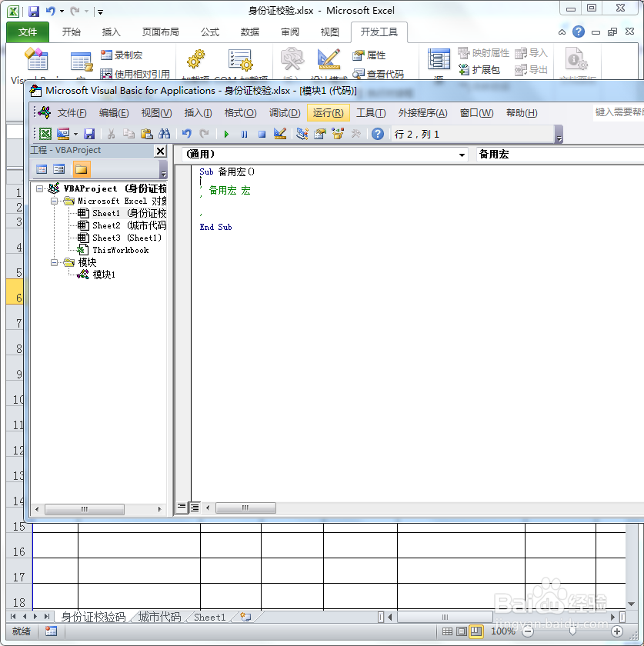644x646 pixels.
Task: Click the code window horizontal scrollbar thumb
Action: pos(245,508)
